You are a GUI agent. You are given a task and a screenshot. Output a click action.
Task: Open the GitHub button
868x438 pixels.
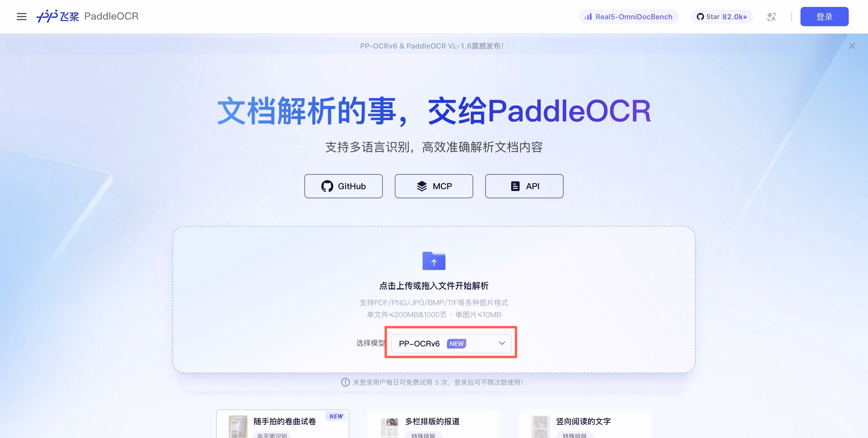pyautogui.click(x=343, y=186)
